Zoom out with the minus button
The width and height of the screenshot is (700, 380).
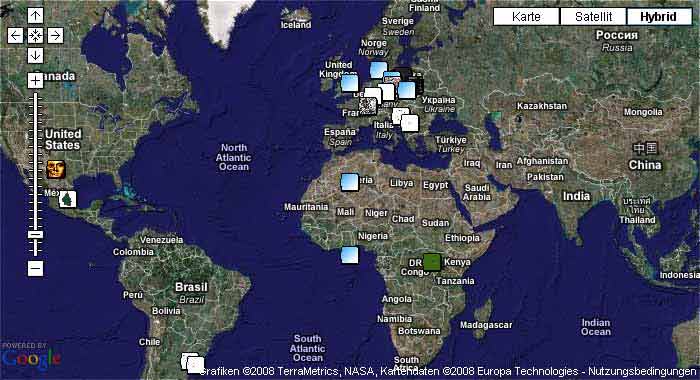click(35, 269)
